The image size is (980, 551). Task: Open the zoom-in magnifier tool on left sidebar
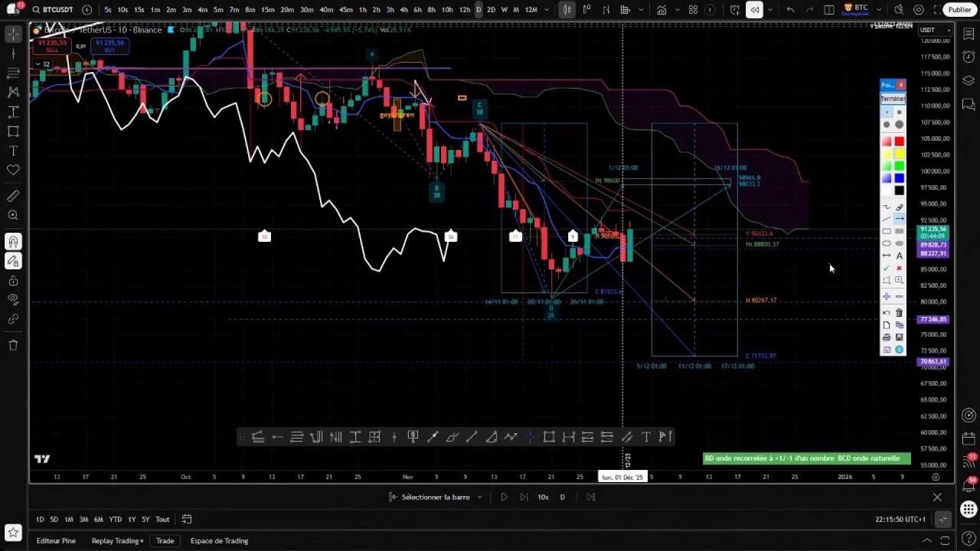[12, 215]
